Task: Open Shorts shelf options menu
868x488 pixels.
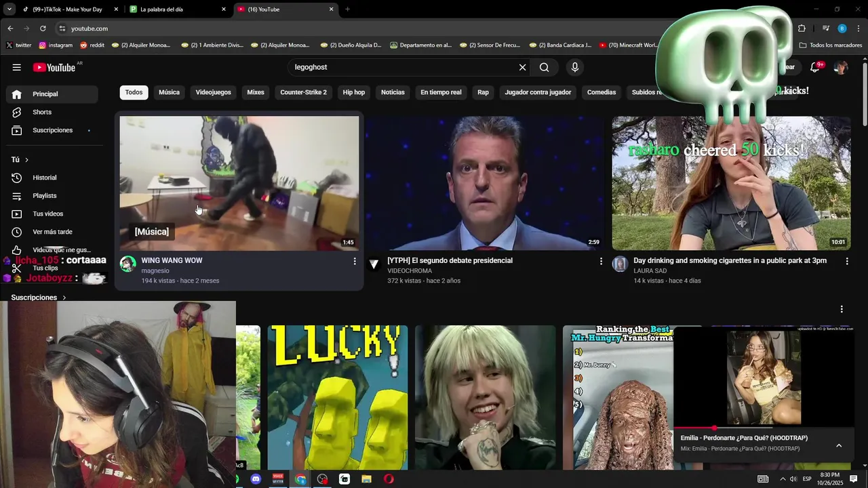Action: tap(842, 309)
